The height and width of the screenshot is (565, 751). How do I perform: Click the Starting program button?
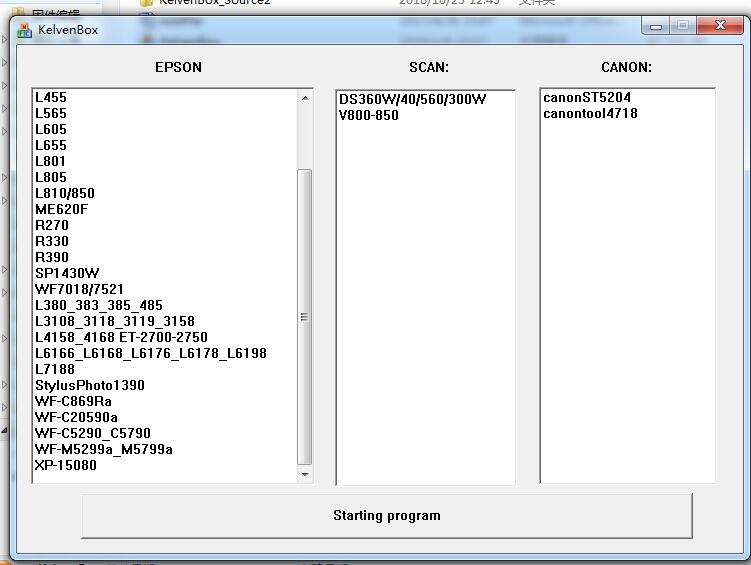coord(386,516)
